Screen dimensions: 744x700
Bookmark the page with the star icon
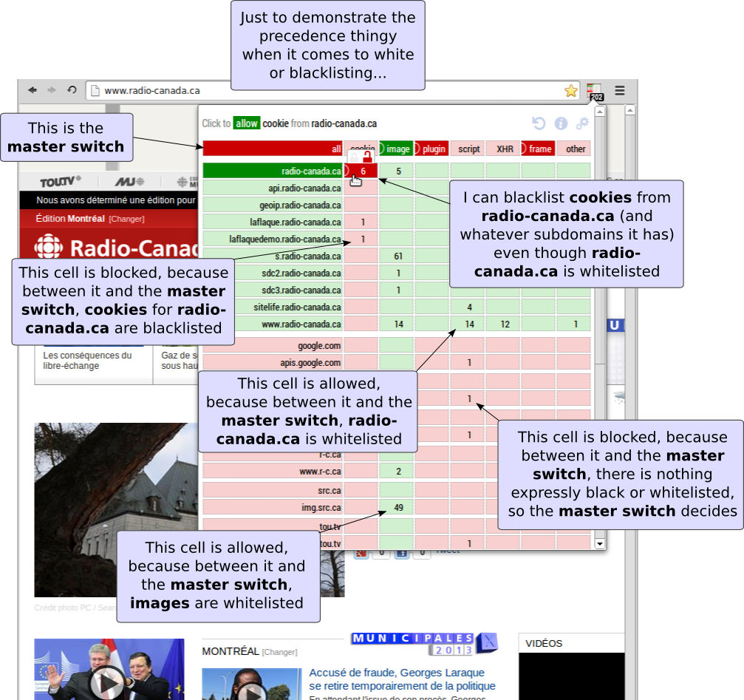tap(571, 90)
